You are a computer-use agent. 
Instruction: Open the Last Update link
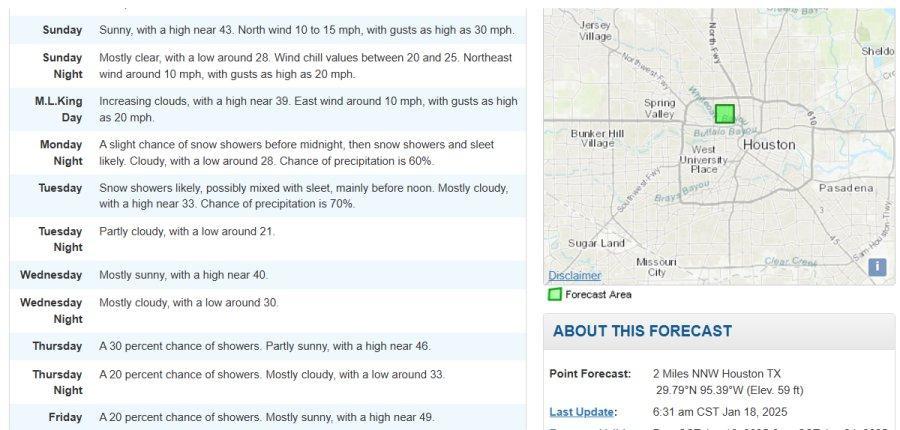[x=581, y=412]
